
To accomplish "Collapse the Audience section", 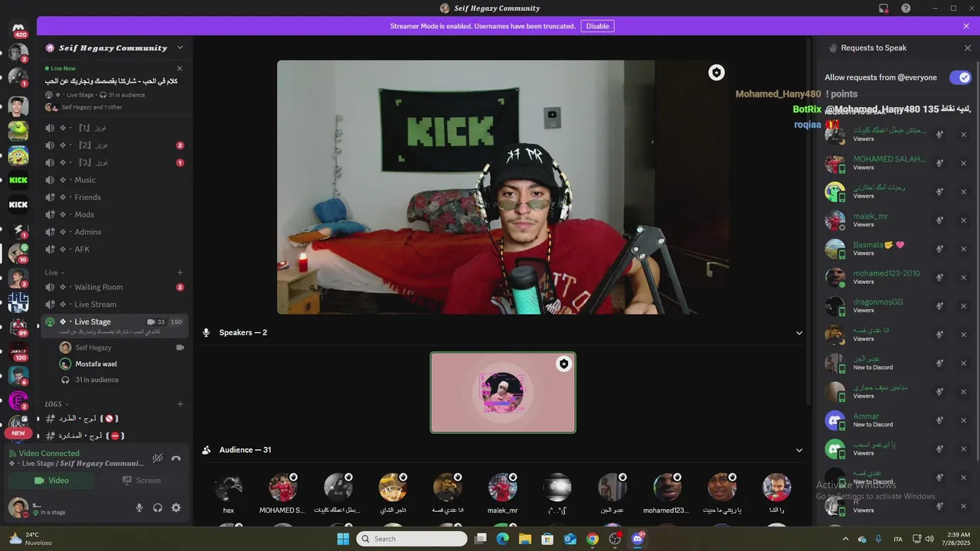I will click(799, 450).
